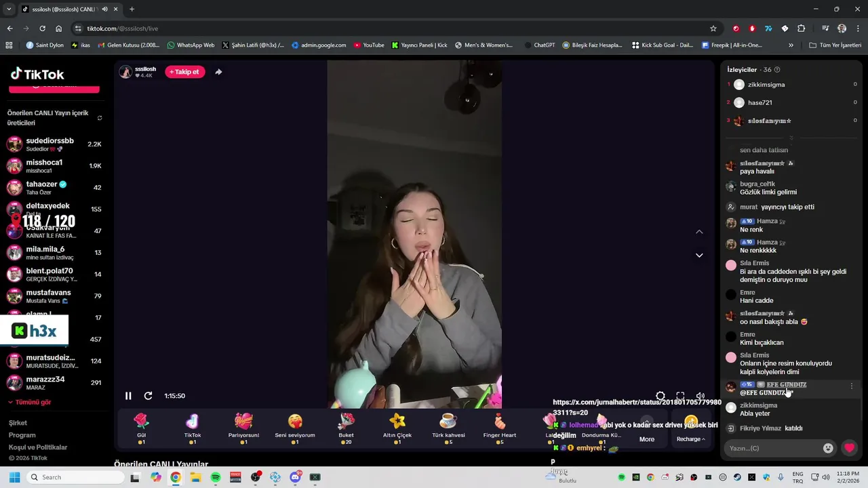Image resolution: width=868 pixels, height=488 pixels.
Task: Open emoji picker in chat
Action: tap(828, 448)
